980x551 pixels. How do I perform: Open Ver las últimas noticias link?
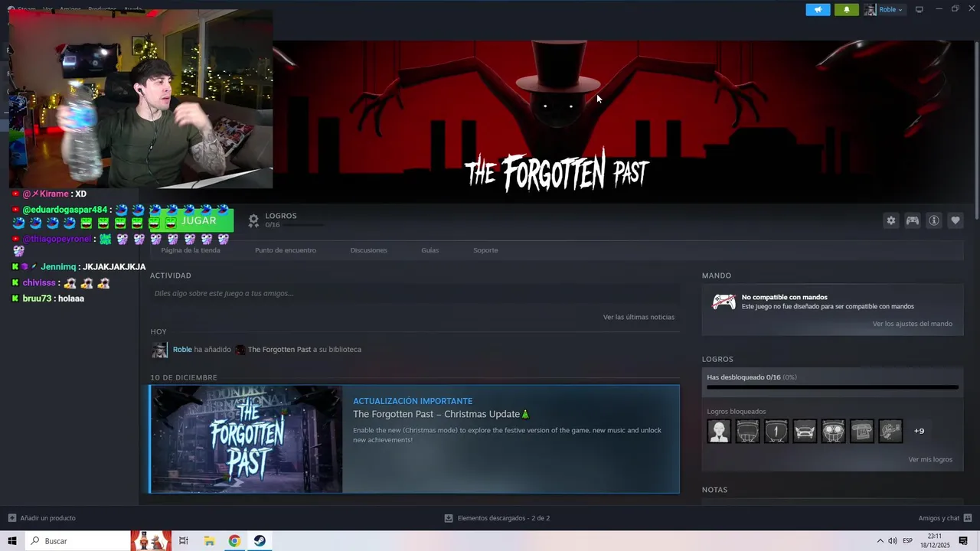pyautogui.click(x=639, y=317)
